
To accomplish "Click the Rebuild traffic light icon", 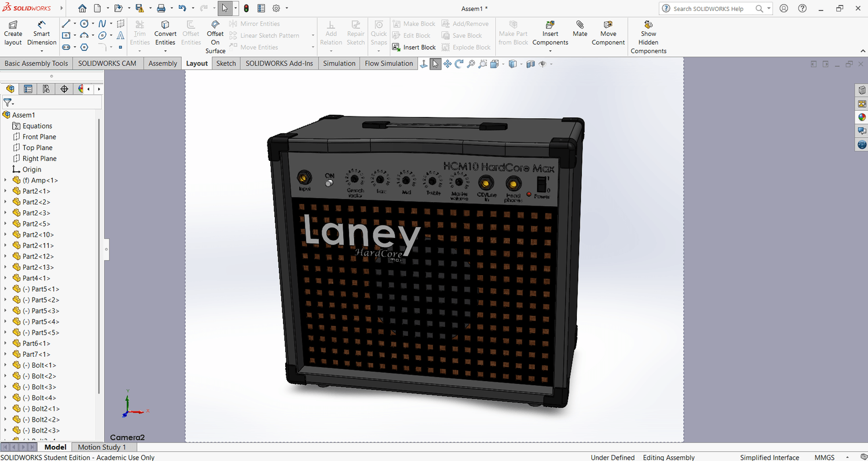I will 246,9.
